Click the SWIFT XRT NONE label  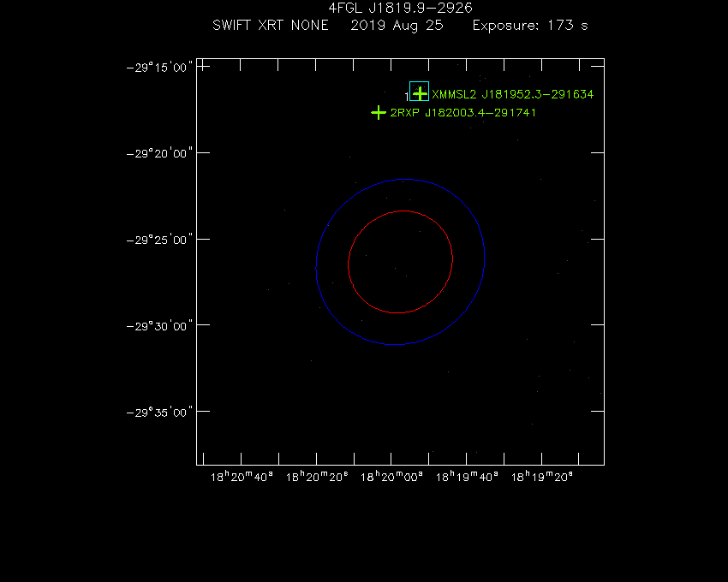click(x=270, y=25)
